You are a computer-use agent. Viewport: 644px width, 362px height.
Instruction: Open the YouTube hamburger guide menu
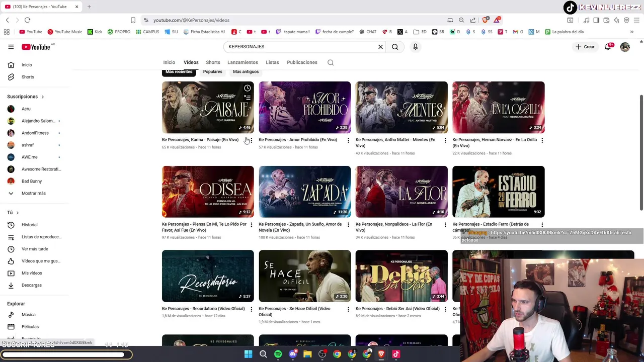click(x=11, y=47)
